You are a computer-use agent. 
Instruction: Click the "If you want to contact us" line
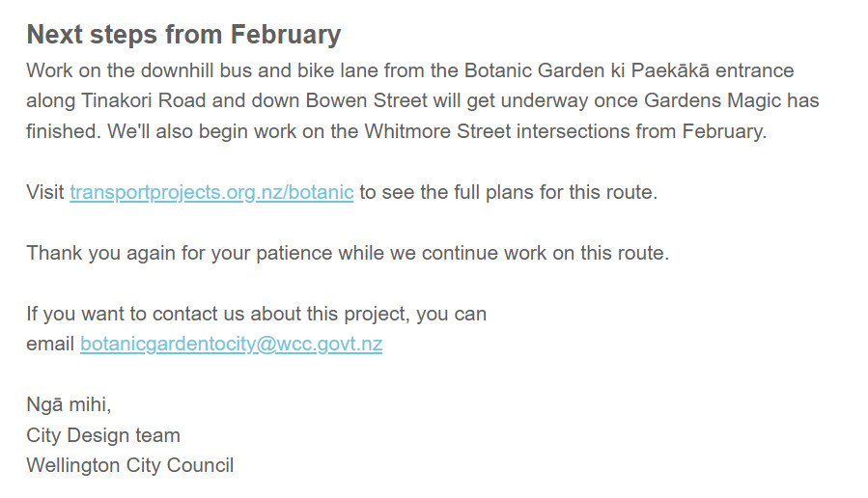pos(256,314)
